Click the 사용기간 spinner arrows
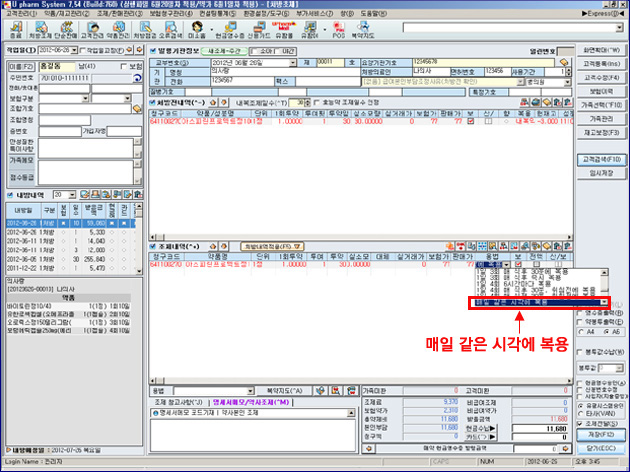 [568, 72]
